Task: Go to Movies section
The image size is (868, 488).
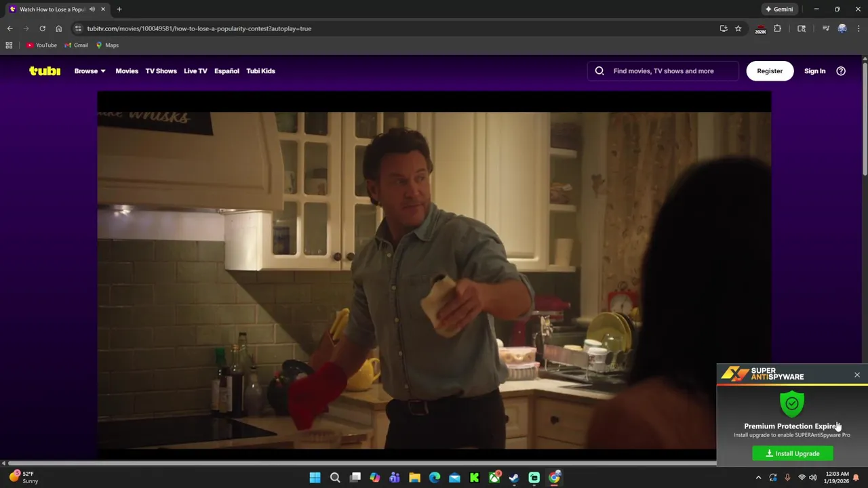Action: click(127, 70)
